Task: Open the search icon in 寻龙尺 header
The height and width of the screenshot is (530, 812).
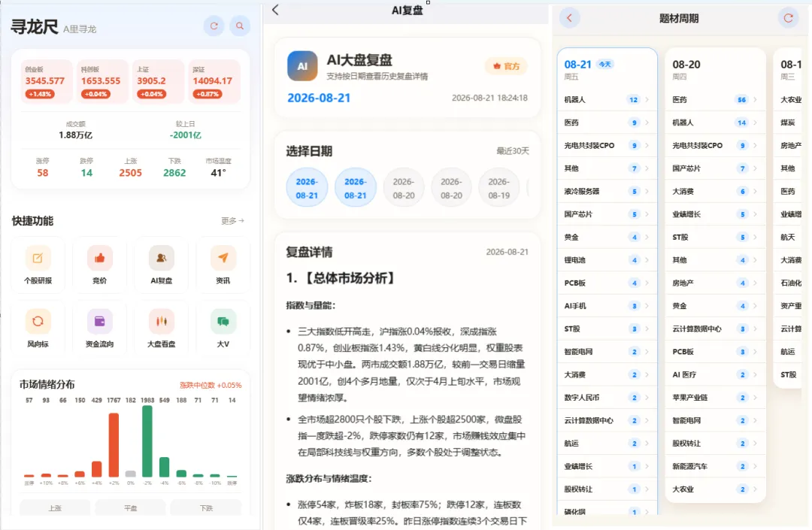Action: click(x=240, y=26)
